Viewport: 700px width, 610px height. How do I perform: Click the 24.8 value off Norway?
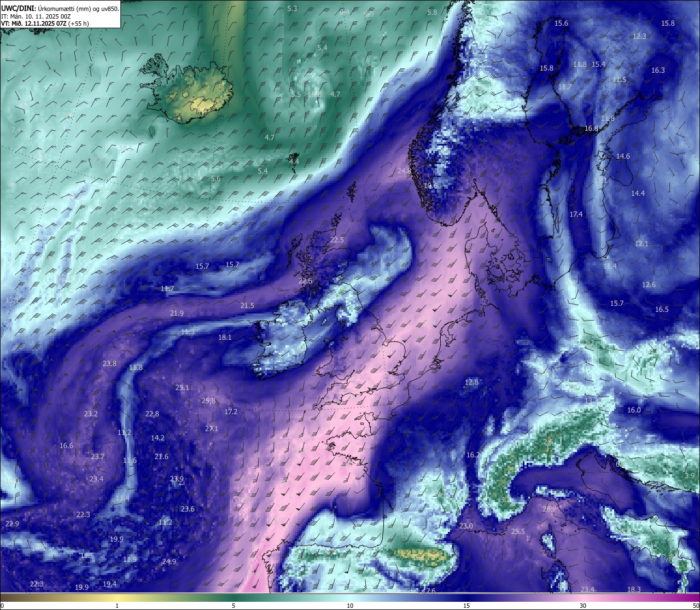[x=404, y=171]
